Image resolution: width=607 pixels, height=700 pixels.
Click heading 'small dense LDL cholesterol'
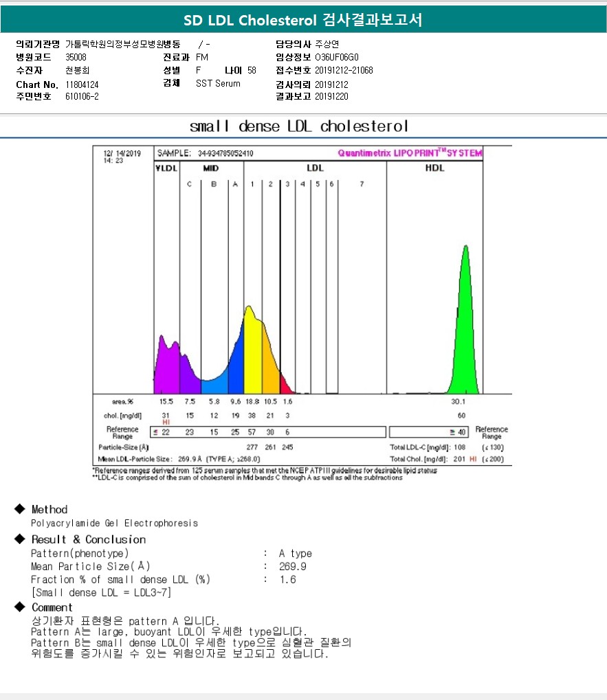299,126
